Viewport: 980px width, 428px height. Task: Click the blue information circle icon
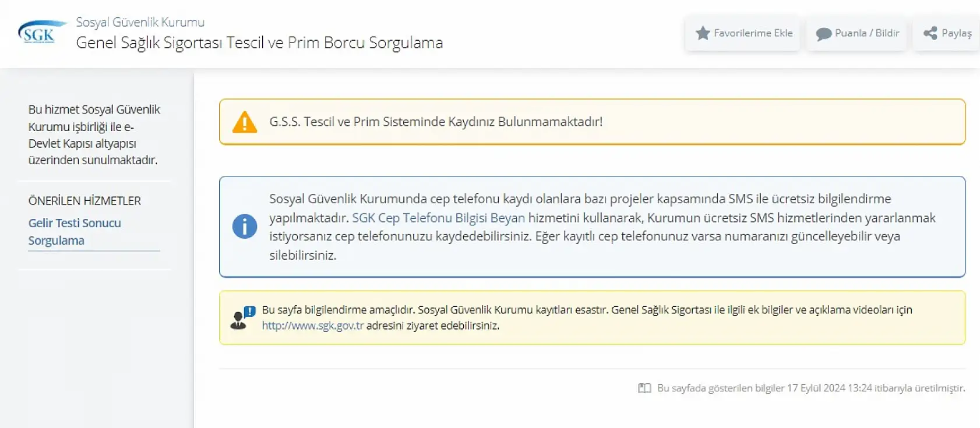245,227
